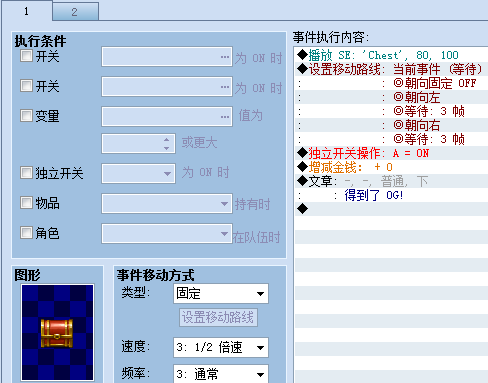Enable the second 开关 condition checkbox
488x383 pixels.
pos(26,86)
